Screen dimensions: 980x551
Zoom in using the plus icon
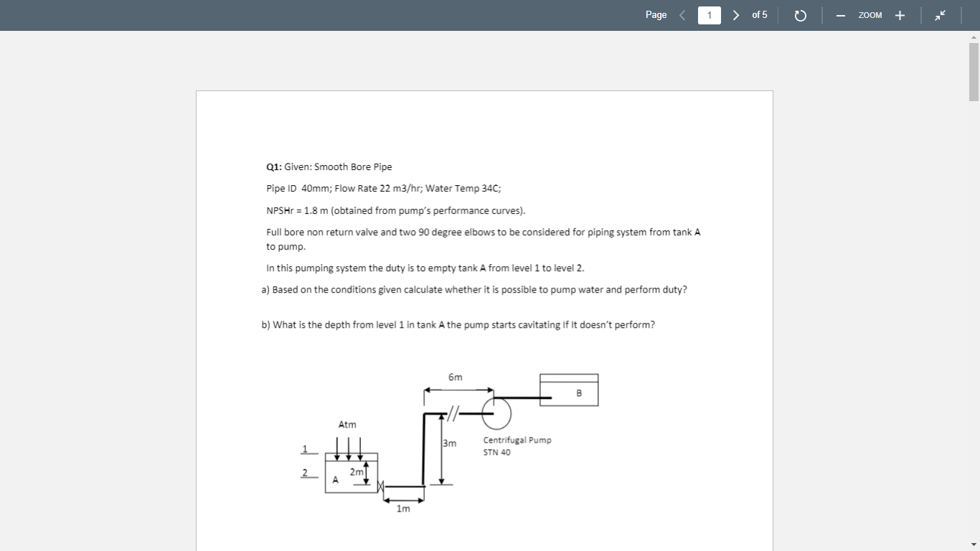900,14
